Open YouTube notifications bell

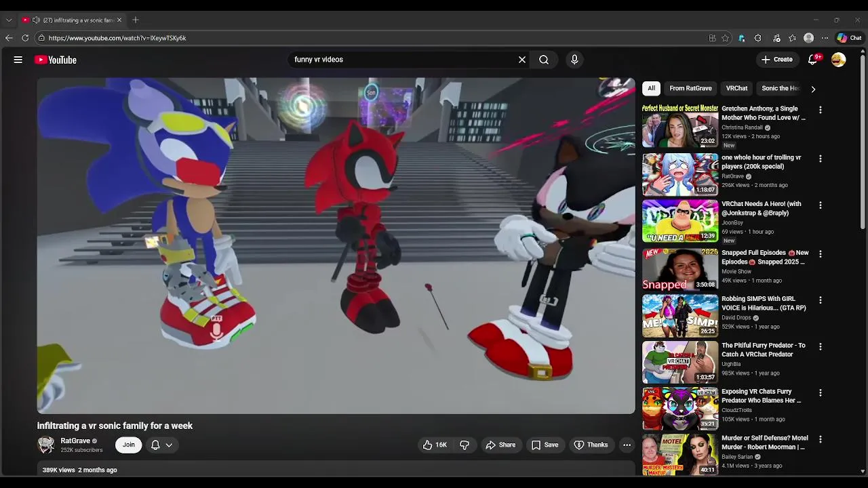[x=813, y=60]
